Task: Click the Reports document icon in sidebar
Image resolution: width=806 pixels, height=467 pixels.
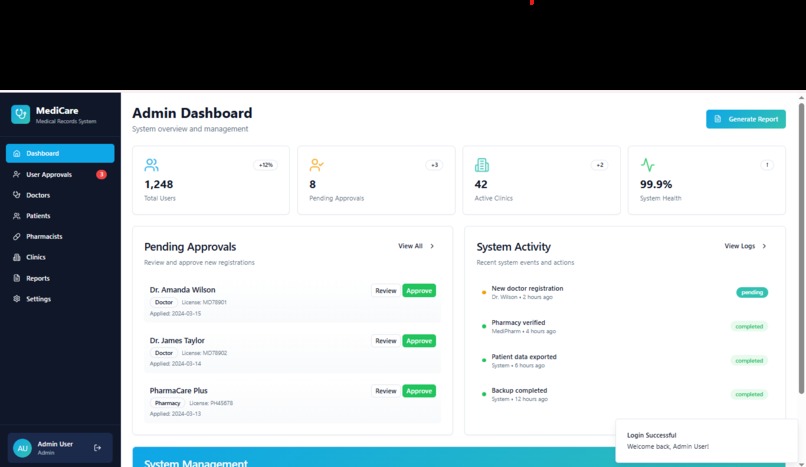Action: (16, 278)
